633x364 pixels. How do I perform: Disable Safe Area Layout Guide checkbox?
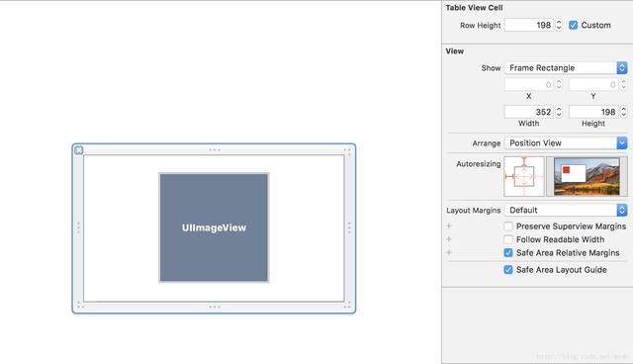pos(508,270)
